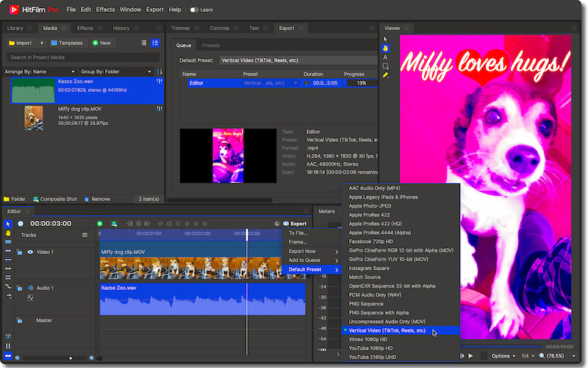Click the timeline Export button
The height and width of the screenshot is (368, 588).
tap(295, 224)
